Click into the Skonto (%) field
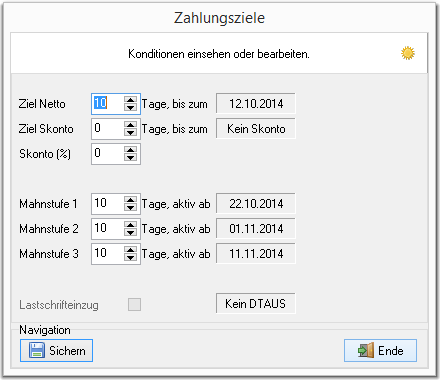440x380 pixels. coord(108,154)
